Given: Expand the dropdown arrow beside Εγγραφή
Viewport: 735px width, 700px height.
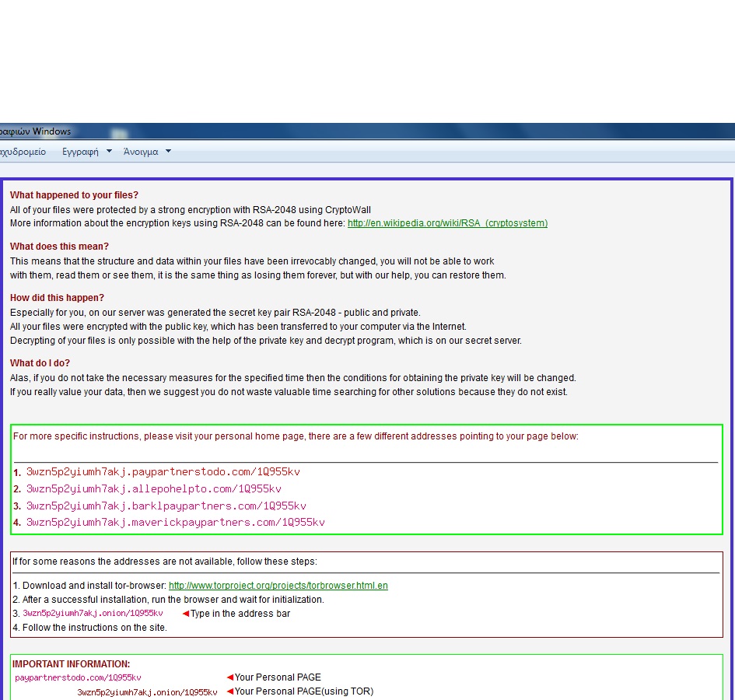Looking at the screenshot, I should tap(109, 151).
